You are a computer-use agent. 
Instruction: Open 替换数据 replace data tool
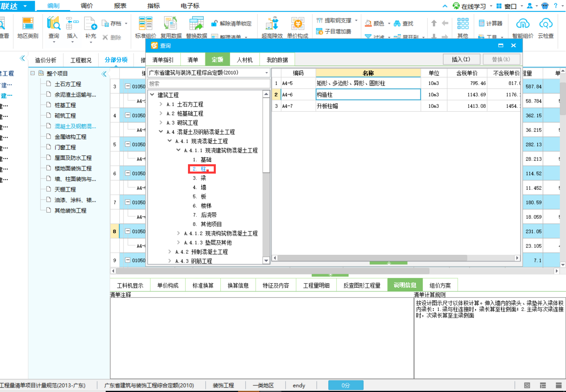[x=196, y=28]
